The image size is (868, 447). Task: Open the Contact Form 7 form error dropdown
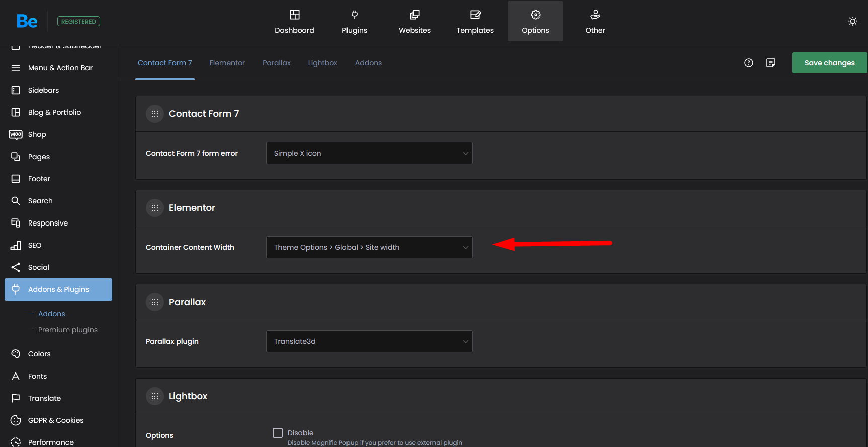click(369, 153)
